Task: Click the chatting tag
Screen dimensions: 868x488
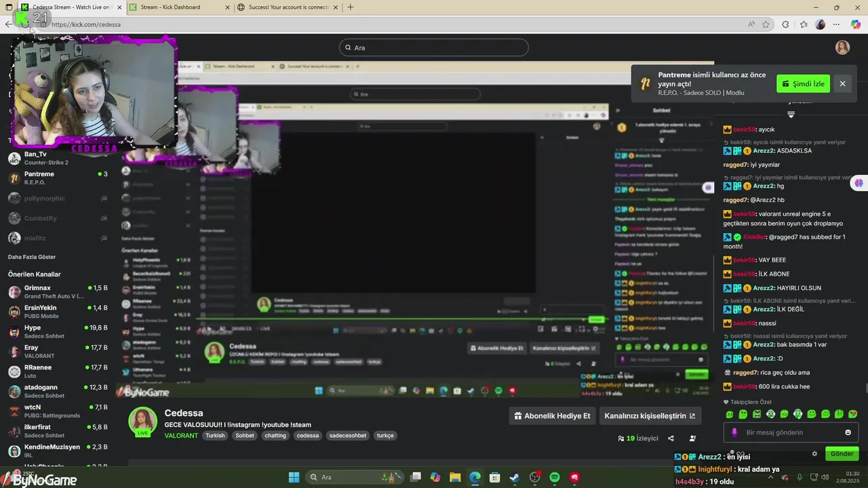Action: 275,436
